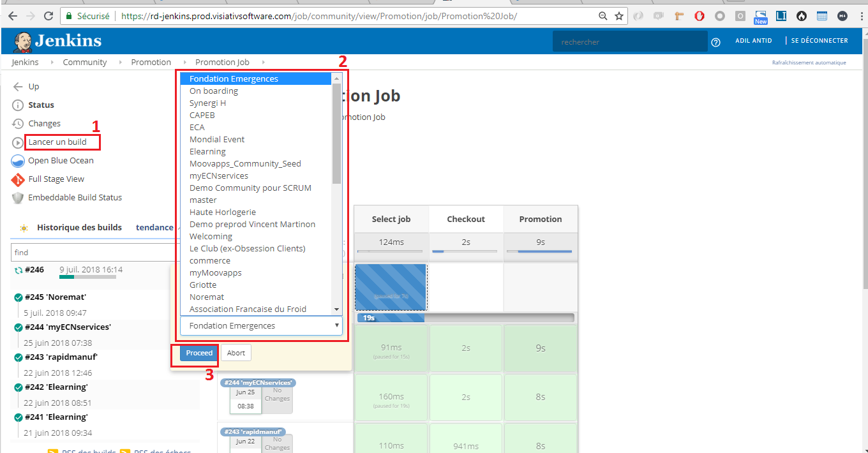Click success icon of build #245

pos(19,297)
